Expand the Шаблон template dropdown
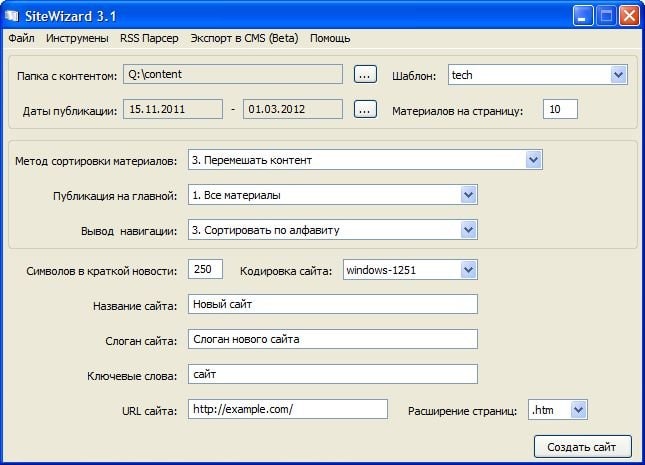The image size is (645, 465). (617, 75)
